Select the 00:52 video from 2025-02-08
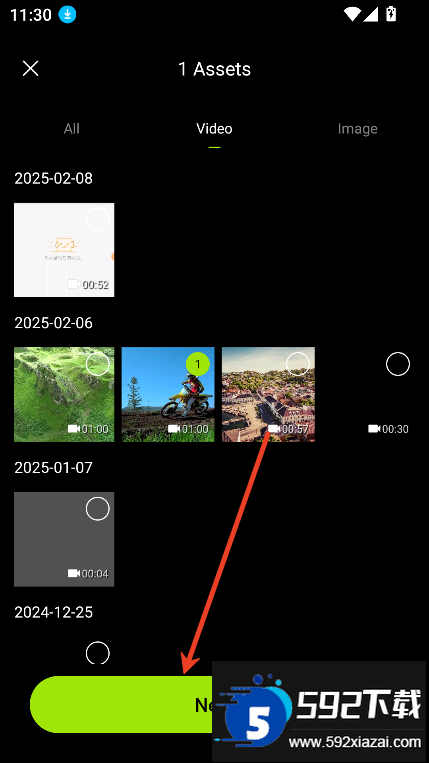Screen dimensions: 429x763 tap(98, 219)
